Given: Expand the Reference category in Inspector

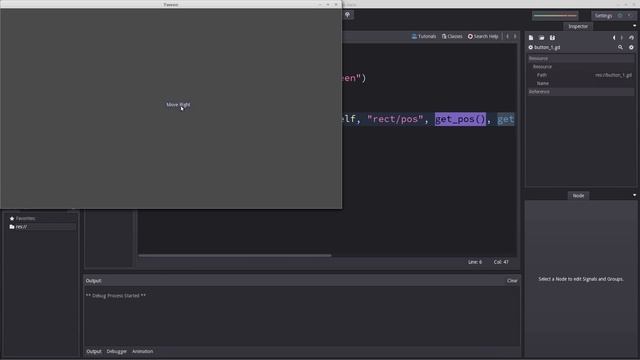Looking at the screenshot, I should point(580,92).
